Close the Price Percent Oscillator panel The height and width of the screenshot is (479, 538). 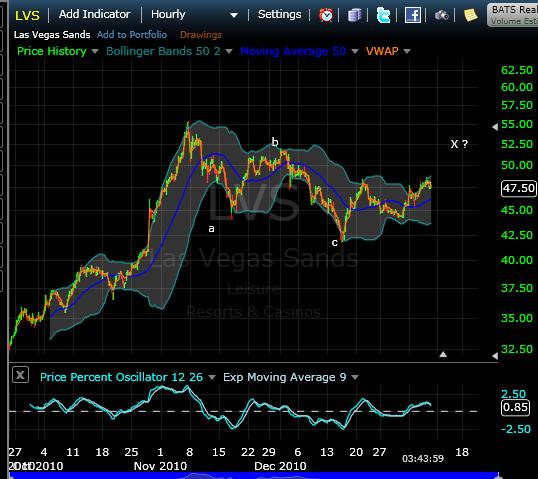click(x=20, y=375)
